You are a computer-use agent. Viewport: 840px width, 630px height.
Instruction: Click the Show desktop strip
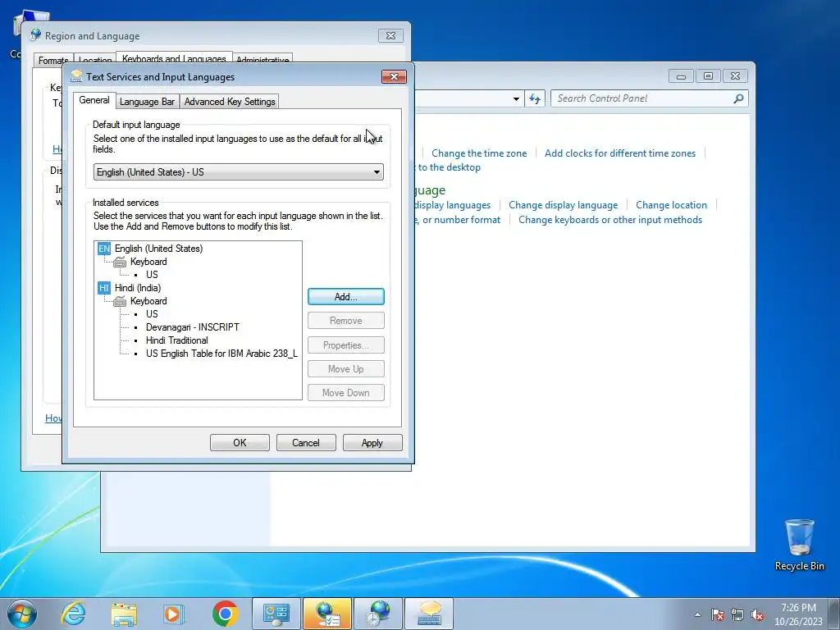(834, 614)
